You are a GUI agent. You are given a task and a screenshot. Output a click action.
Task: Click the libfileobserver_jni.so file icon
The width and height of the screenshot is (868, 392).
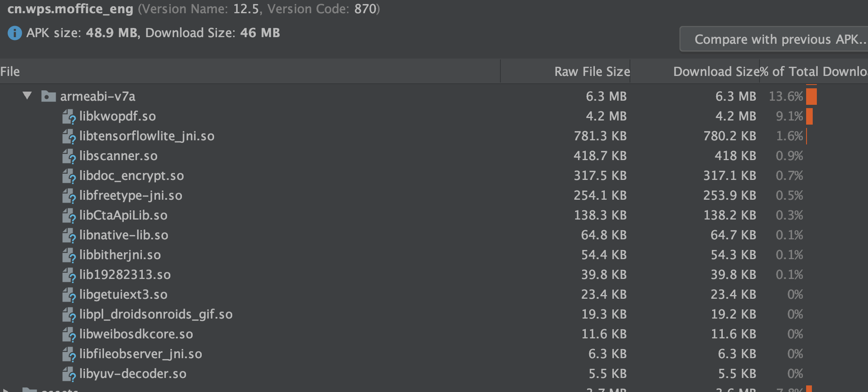(x=69, y=354)
